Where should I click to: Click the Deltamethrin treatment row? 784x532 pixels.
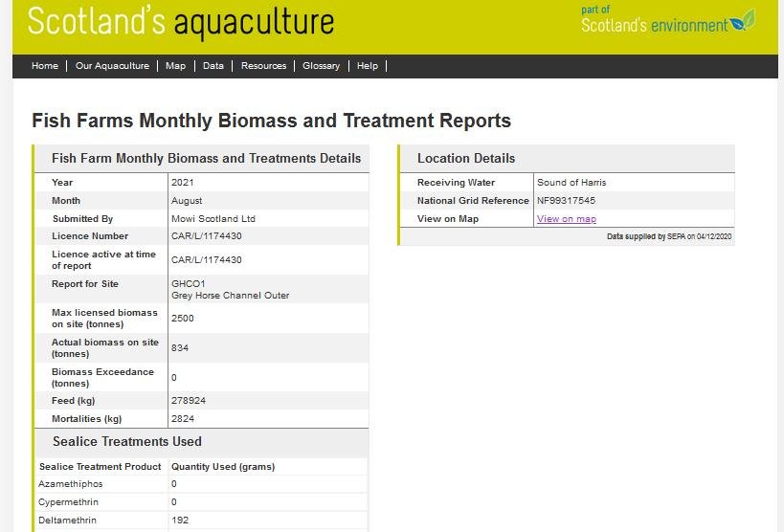point(68,521)
